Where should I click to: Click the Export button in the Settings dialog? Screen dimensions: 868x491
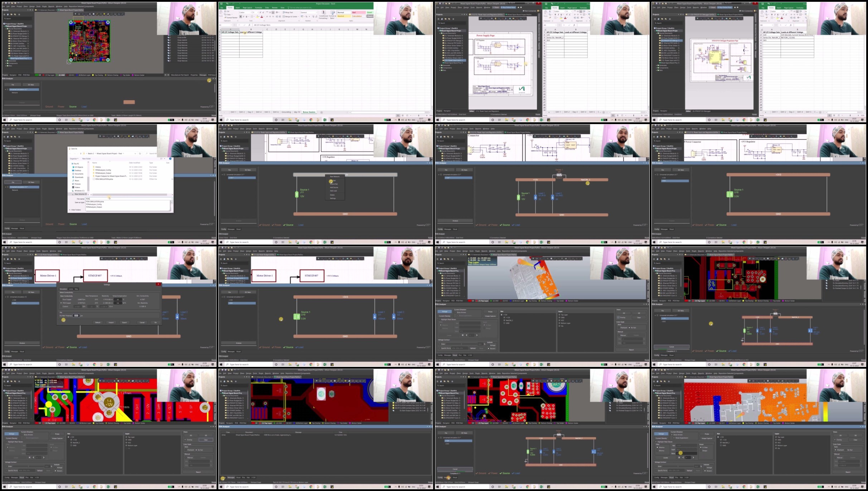tap(125, 323)
